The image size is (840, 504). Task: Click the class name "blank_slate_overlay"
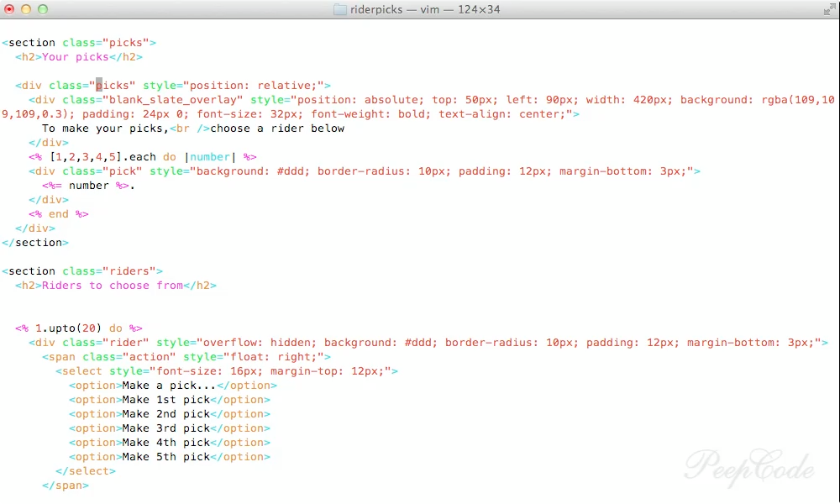point(173,100)
